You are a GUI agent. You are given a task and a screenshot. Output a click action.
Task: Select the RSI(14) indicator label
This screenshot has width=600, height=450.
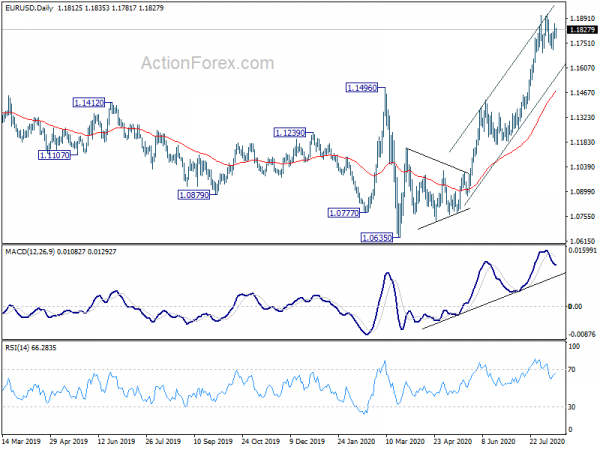[15, 348]
